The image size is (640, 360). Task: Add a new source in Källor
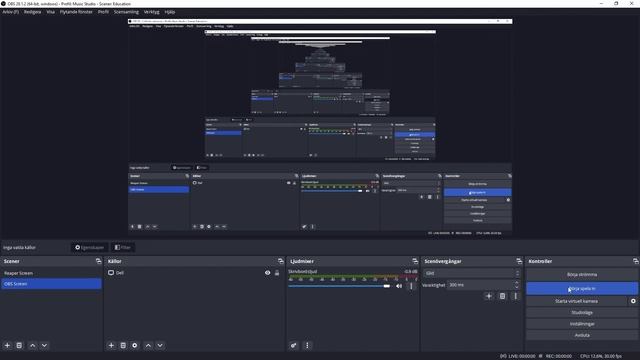[111, 345]
